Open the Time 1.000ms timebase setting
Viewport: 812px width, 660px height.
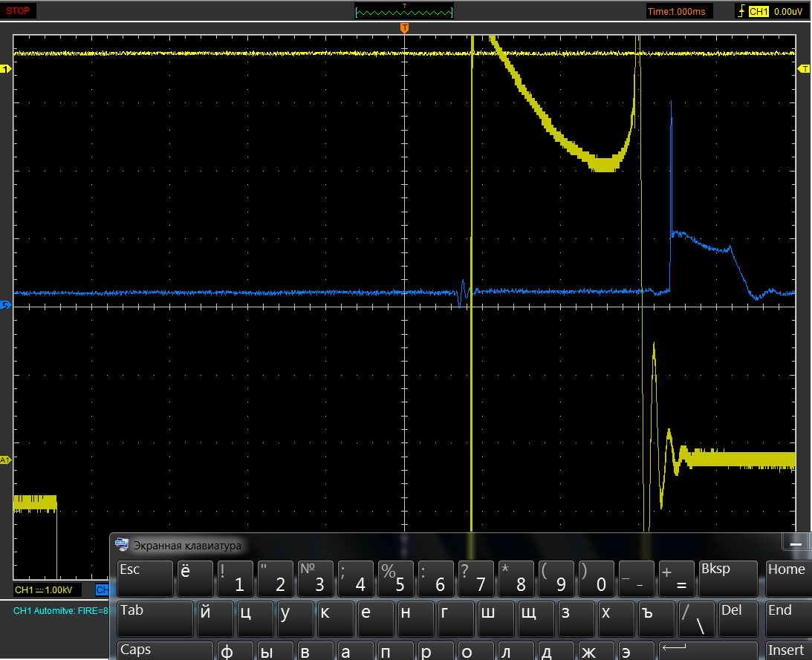coord(679,11)
